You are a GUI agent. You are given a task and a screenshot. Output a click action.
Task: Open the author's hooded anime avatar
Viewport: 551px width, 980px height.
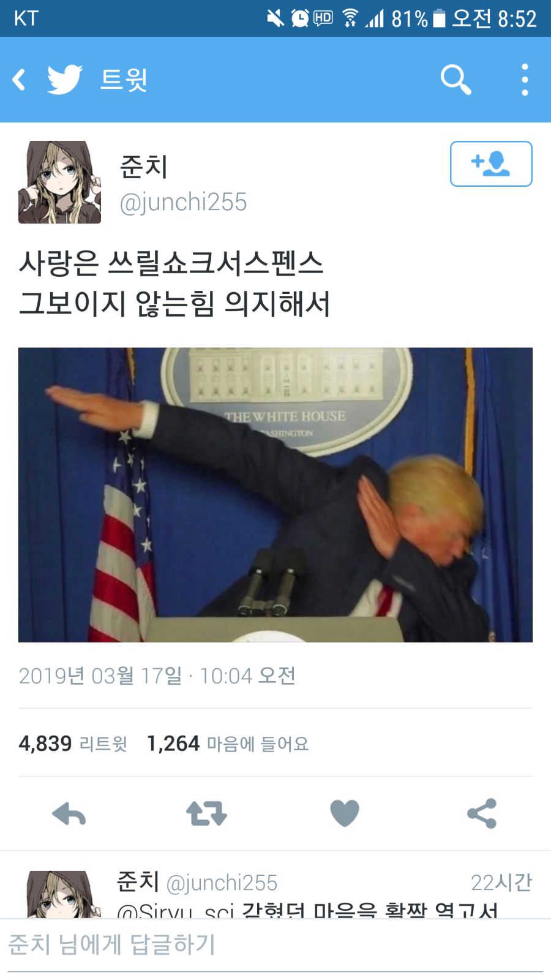59,182
